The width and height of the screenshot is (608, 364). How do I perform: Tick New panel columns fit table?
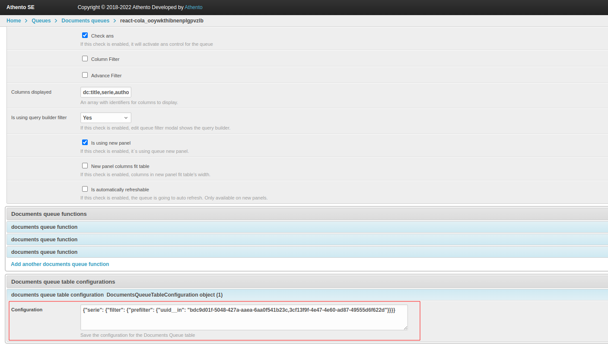(85, 166)
